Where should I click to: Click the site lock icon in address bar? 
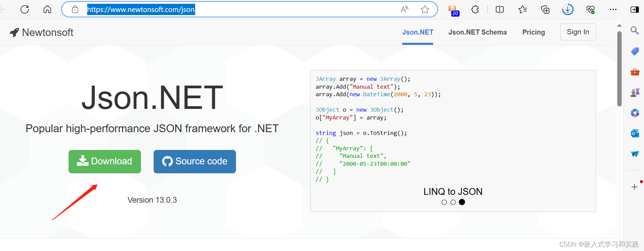tap(75, 9)
